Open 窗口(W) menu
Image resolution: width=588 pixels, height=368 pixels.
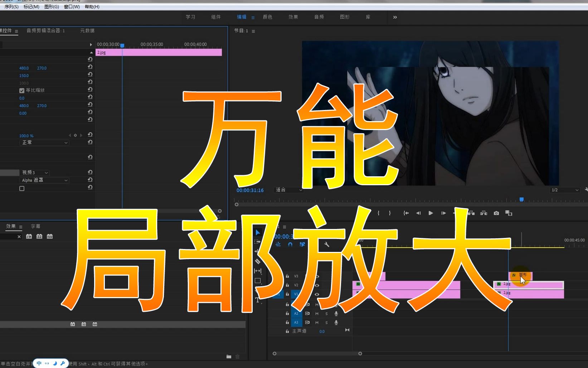[72, 7]
